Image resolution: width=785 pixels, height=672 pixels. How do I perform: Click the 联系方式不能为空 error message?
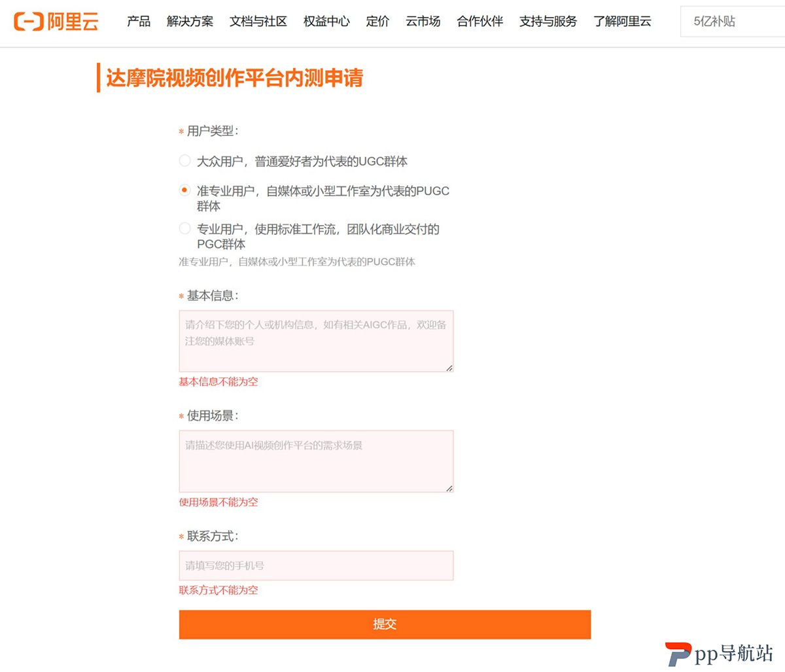[x=218, y=590]
